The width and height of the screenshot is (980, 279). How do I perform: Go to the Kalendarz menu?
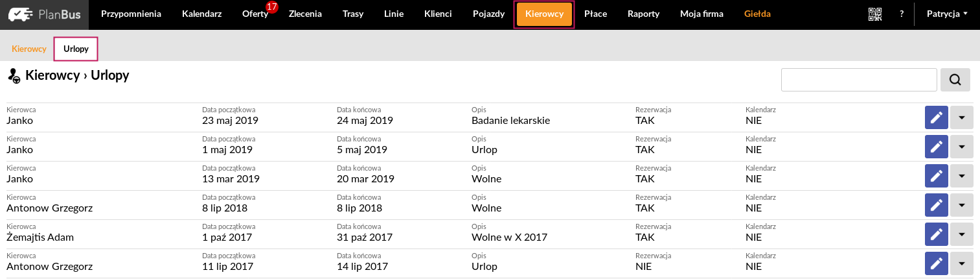(x=201, y=14)
